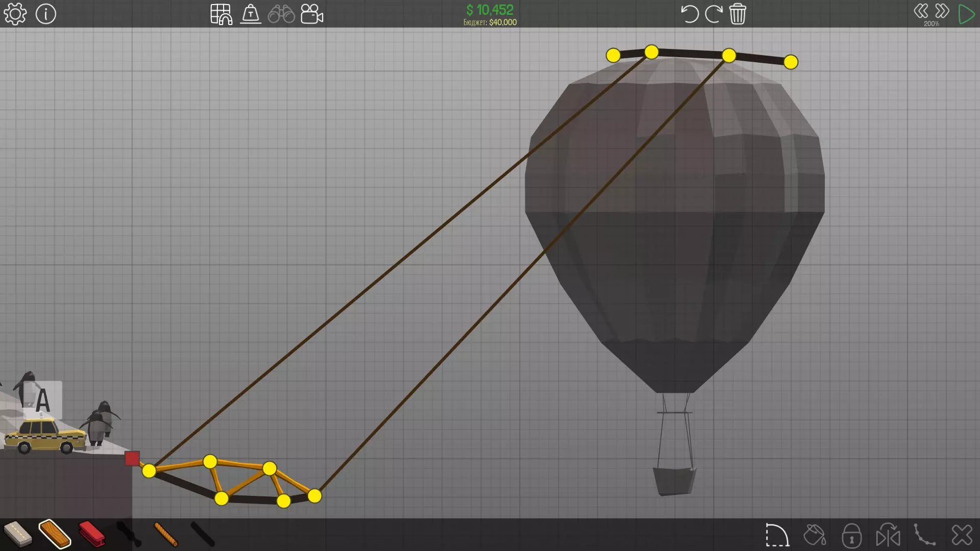Image resolution: width=980 pixels, height=551 pixels.
Task: Select the road material
Action: pyautogui.click(x=18, y=534)
